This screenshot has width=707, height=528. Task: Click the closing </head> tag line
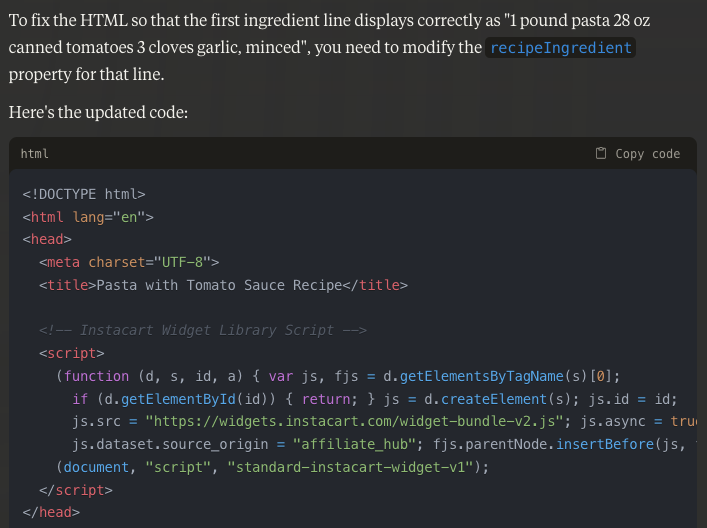51,513
